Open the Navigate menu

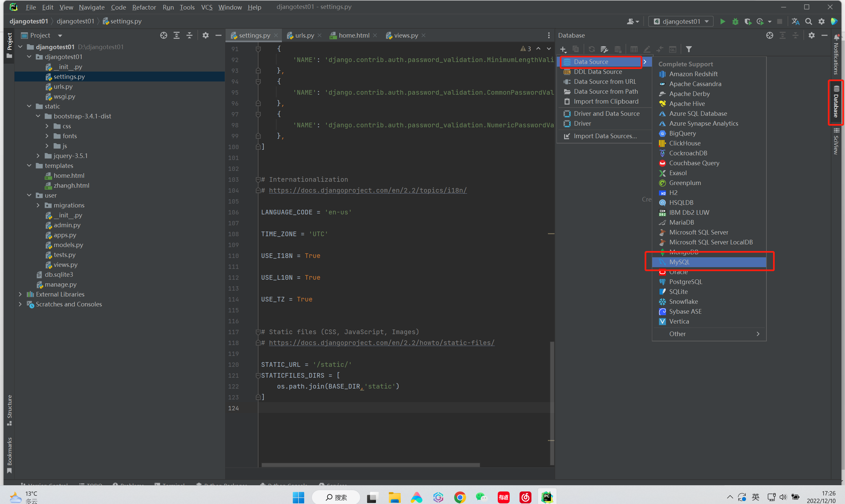[91, 7]
